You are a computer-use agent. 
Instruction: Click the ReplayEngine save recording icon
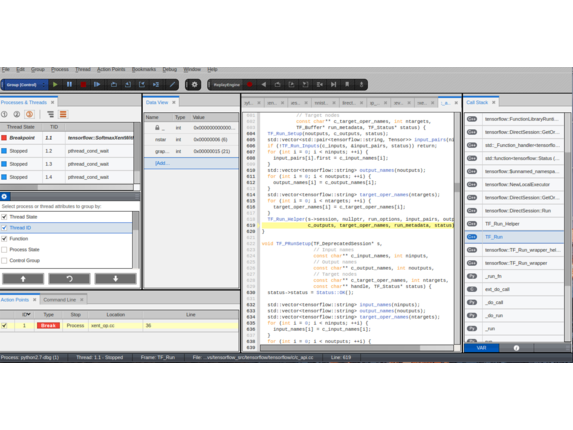[x=361, y=85]
